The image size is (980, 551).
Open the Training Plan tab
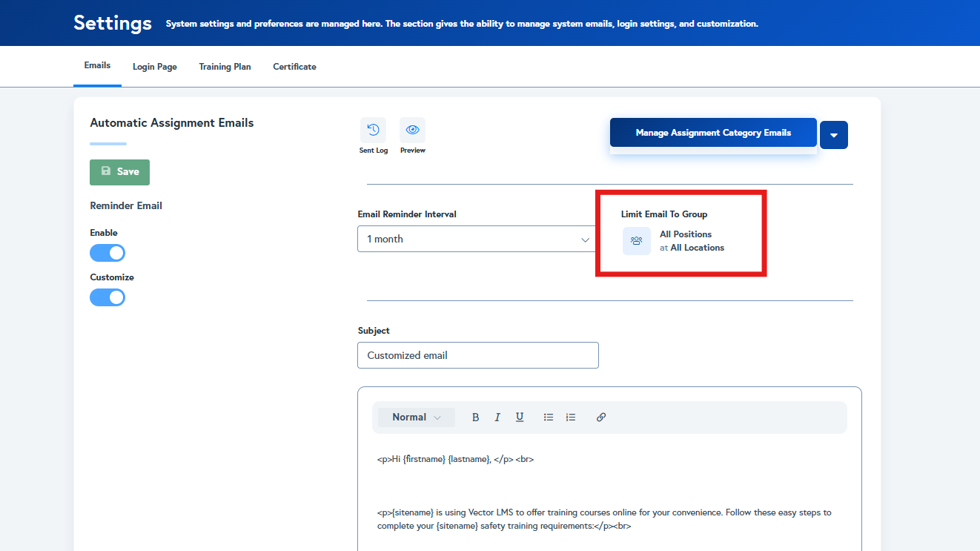tap(225, 67)
